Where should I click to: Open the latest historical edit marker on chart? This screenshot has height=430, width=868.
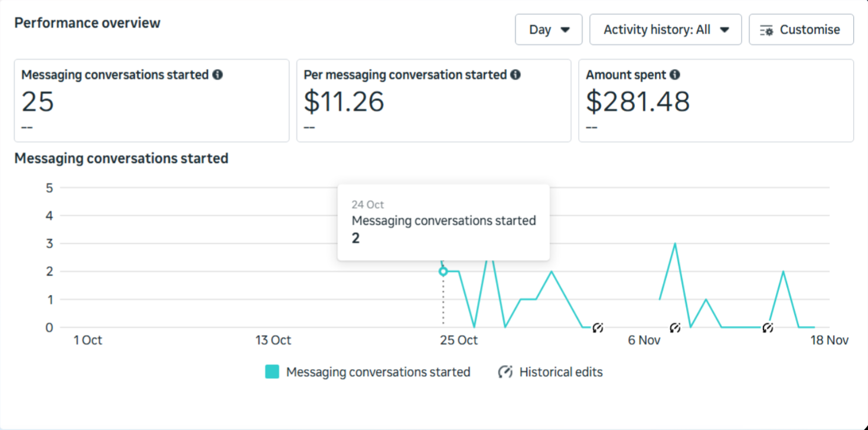pyautogui.click(x=767, y=328)
